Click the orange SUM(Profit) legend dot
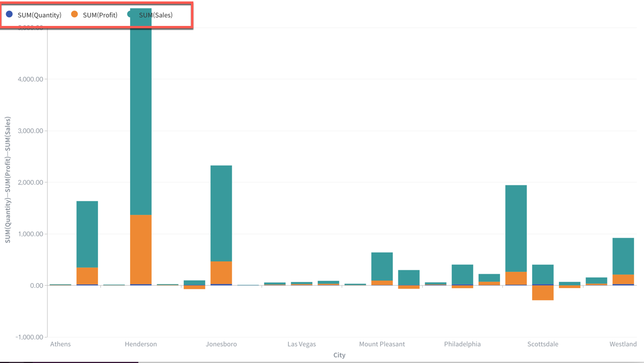 point(74,14)
